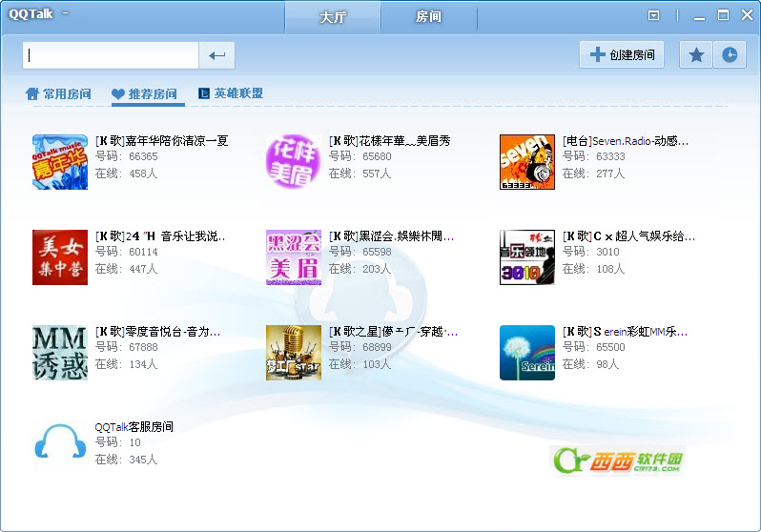Maximize the QQTalk window
The height and width of the screenshot is (532, 761).
(723, 15)
